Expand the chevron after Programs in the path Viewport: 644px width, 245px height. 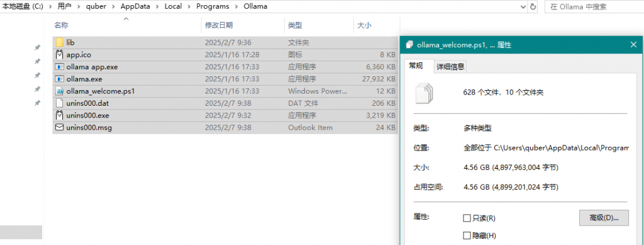coord(236,6)
